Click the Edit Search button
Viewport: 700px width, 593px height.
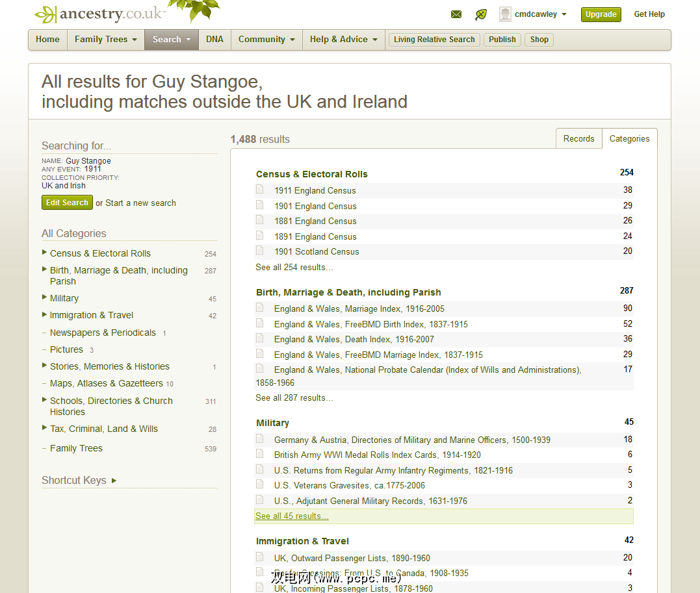pyautogui.click(x=67, y=203)
